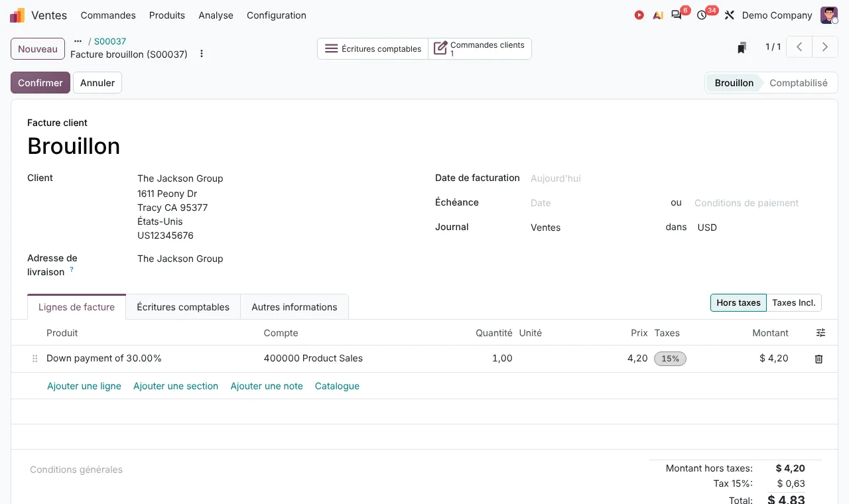Open the activities clock icon
Screen dimensions: 849x504
click(702, 15)
